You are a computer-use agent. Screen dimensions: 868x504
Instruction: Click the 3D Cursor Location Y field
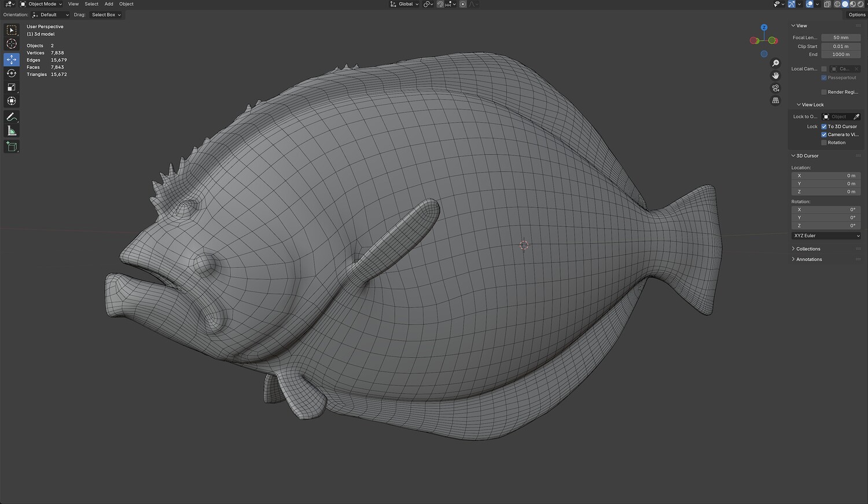tap(826, 184)
